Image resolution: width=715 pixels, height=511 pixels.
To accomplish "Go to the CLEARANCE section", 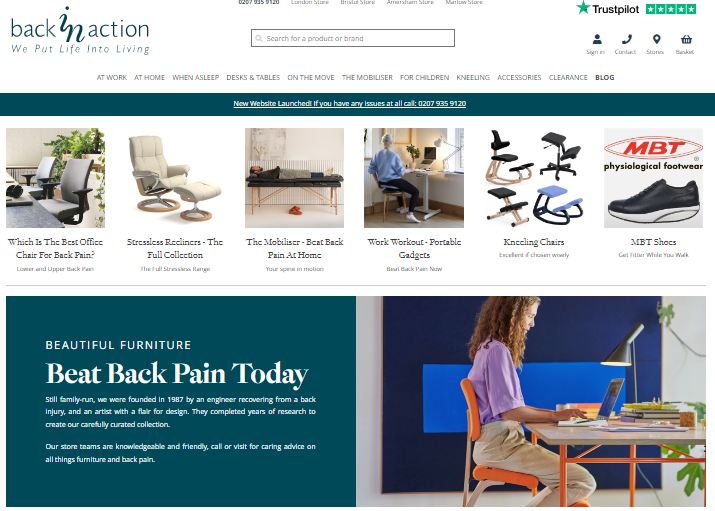I will tap(568, 77).
